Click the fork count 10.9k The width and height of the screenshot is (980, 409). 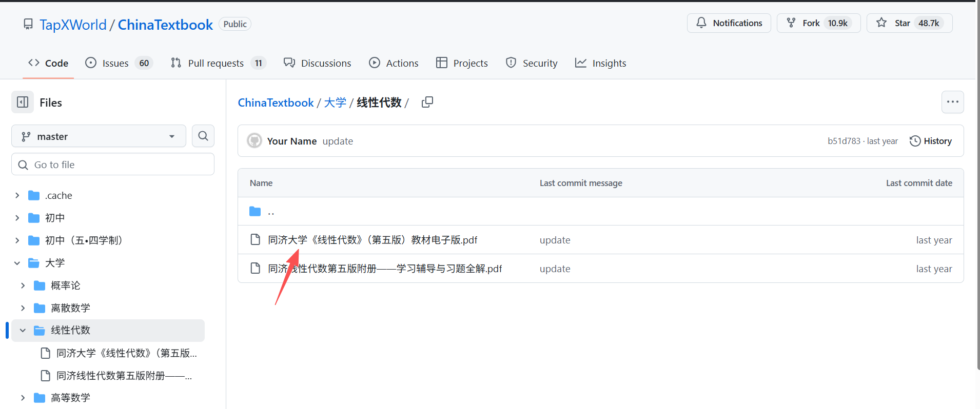tap(838, 23)
